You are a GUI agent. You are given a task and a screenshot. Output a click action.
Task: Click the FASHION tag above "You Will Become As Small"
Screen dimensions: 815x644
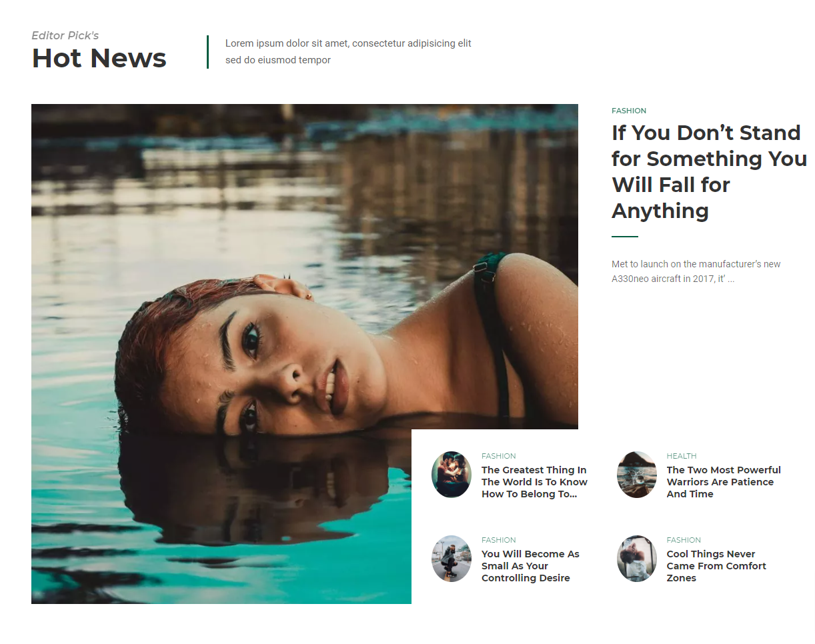tap(499, 540)
